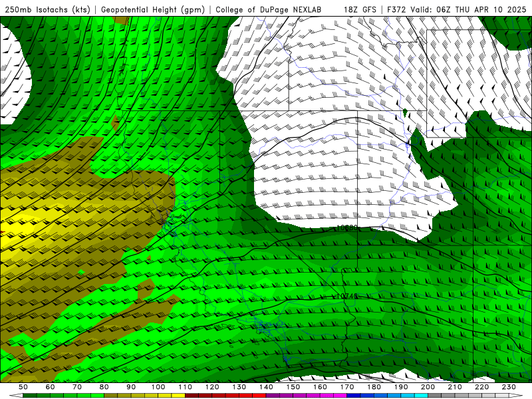The width and height of the screenshot is (532, 399).
Task: Click the '10740' height contour label
Action: click(347, 296)
